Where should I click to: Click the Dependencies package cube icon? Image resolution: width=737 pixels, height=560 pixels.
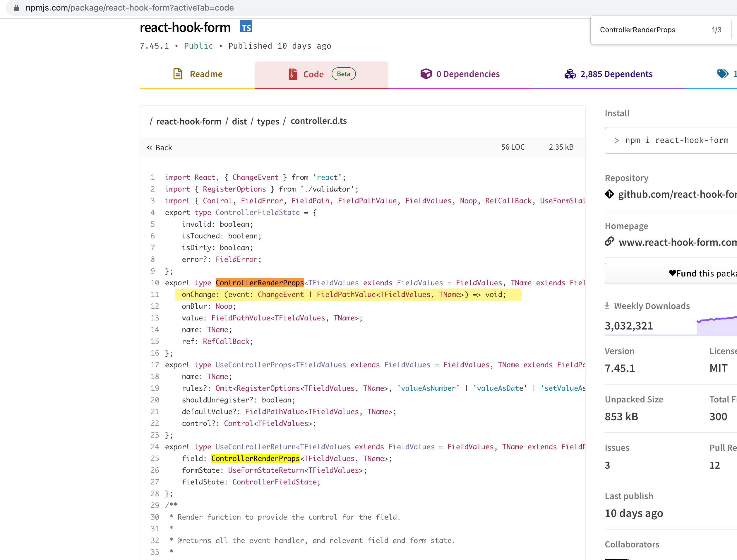point(427,74)
